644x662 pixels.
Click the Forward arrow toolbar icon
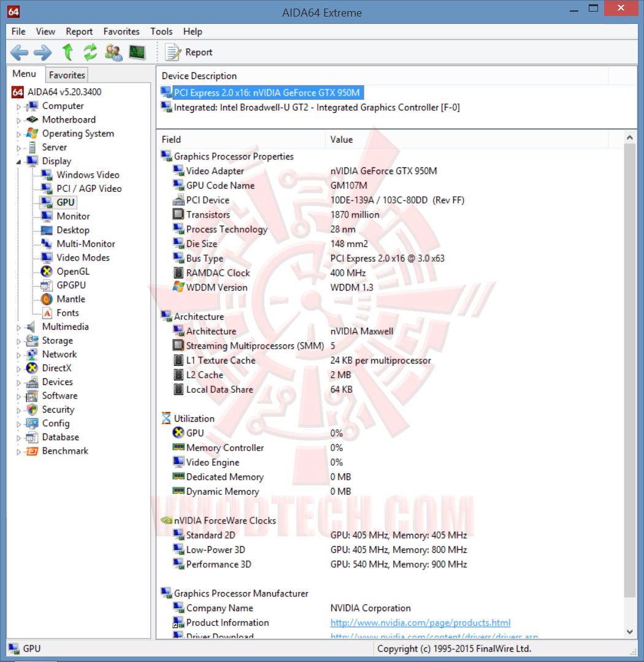click(43, 52)
